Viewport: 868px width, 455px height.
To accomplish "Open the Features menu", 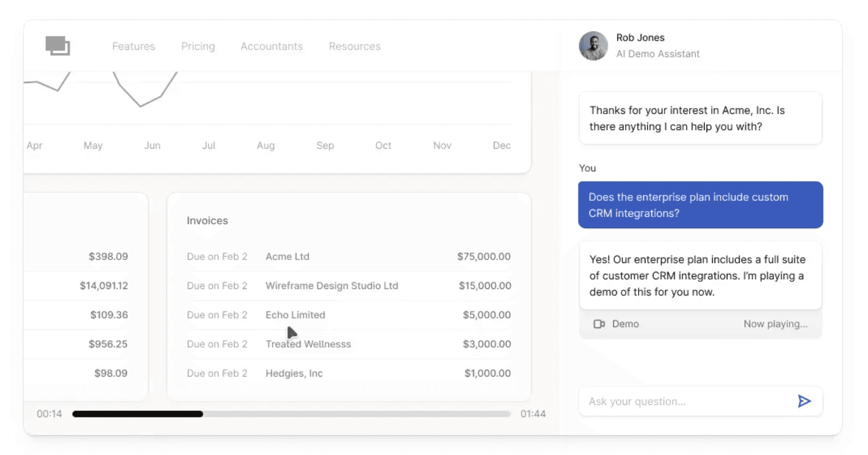I will point(133,46).
